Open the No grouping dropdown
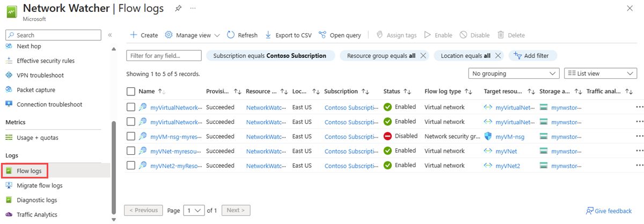This screenshot has height=224, width=644. 514,73
